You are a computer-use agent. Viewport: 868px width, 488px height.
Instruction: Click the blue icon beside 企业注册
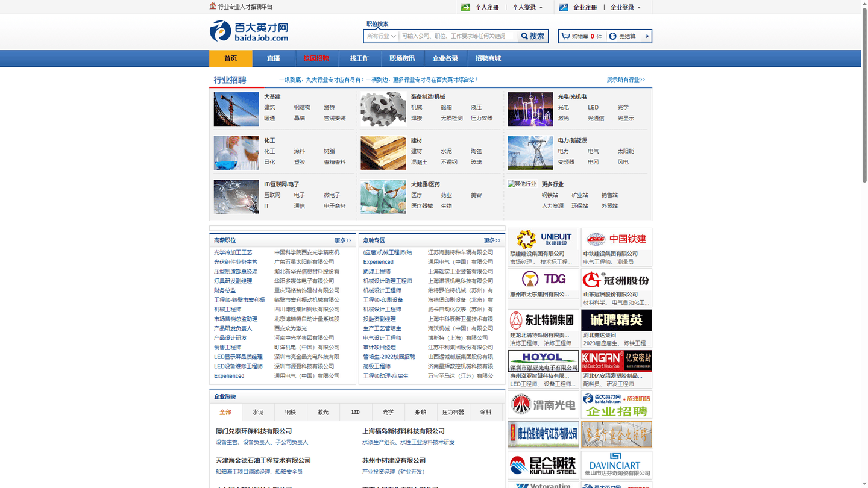(x=564, y=7)
